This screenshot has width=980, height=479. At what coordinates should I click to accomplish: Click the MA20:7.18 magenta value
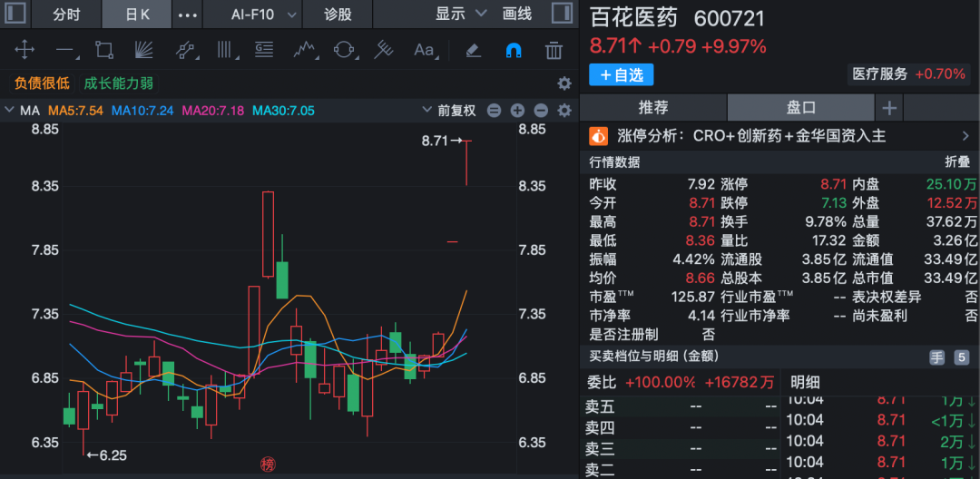pos(213,111)
